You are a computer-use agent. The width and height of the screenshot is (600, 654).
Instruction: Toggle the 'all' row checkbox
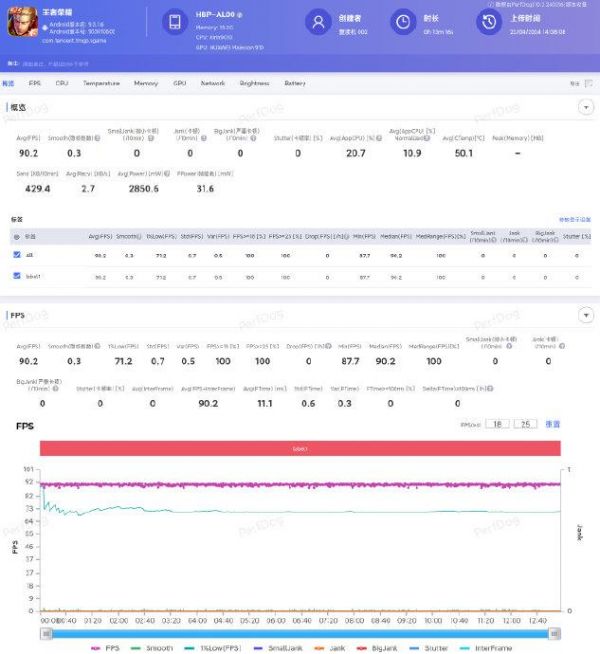click(x=16, y=256)
